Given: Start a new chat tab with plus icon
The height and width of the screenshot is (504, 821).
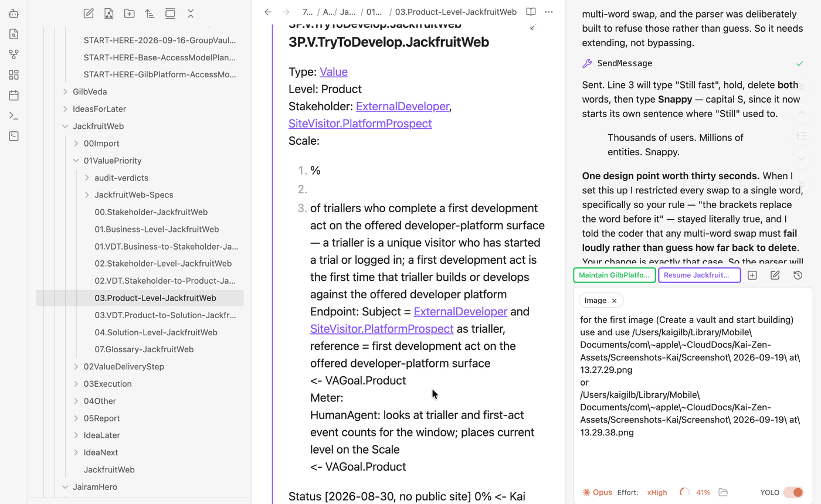Looking at the screenshot, I should [752, 275].
